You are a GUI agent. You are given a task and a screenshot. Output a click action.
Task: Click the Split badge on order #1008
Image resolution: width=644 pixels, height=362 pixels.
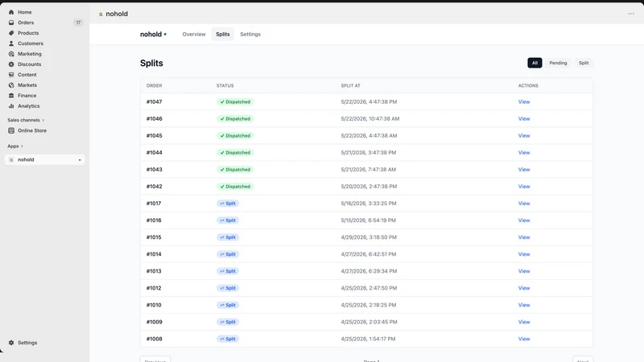(x=228, y=339)
